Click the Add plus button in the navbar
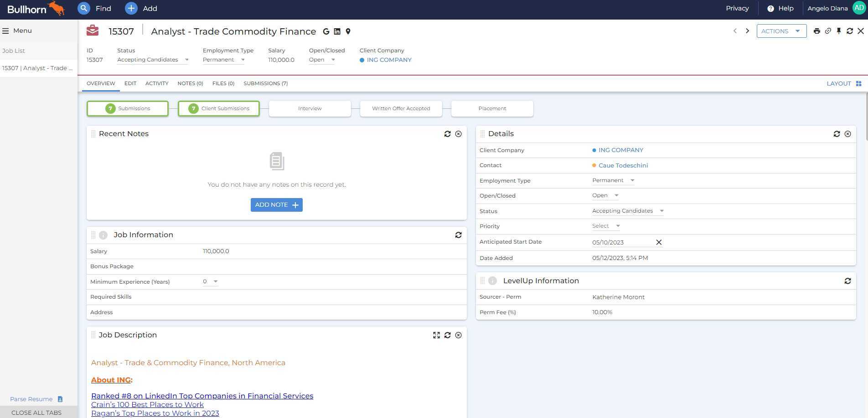The width and height of the screenshot is (868, 418). pyautogui.click(x=131, y=8)
